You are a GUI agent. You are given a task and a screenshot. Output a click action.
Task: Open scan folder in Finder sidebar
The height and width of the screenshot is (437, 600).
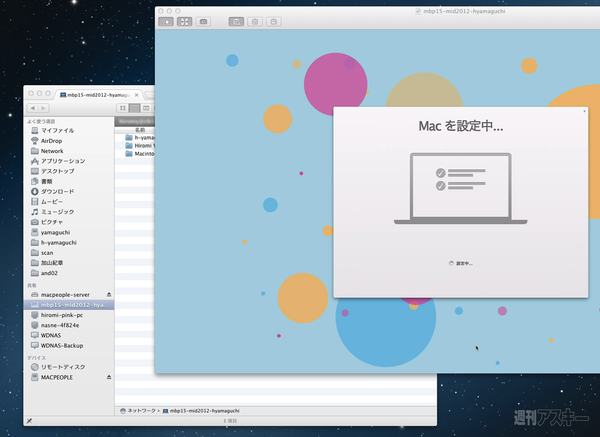[47, 253]
